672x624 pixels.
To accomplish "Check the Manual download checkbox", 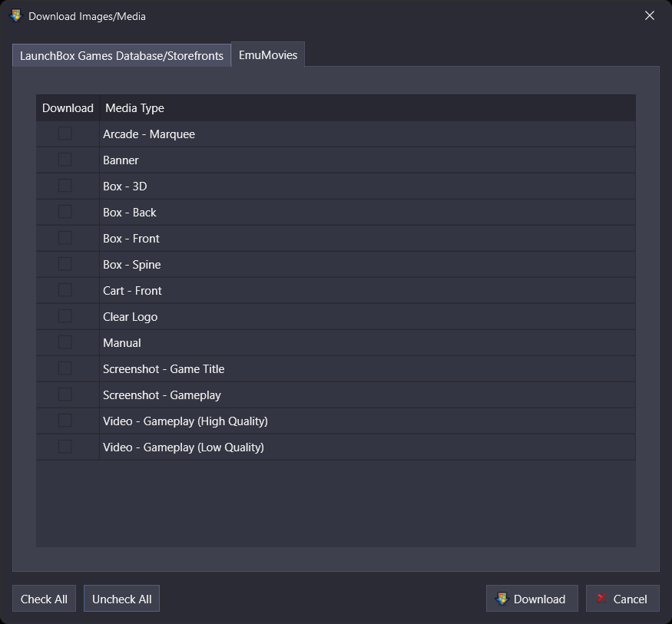I will point(65,342).
